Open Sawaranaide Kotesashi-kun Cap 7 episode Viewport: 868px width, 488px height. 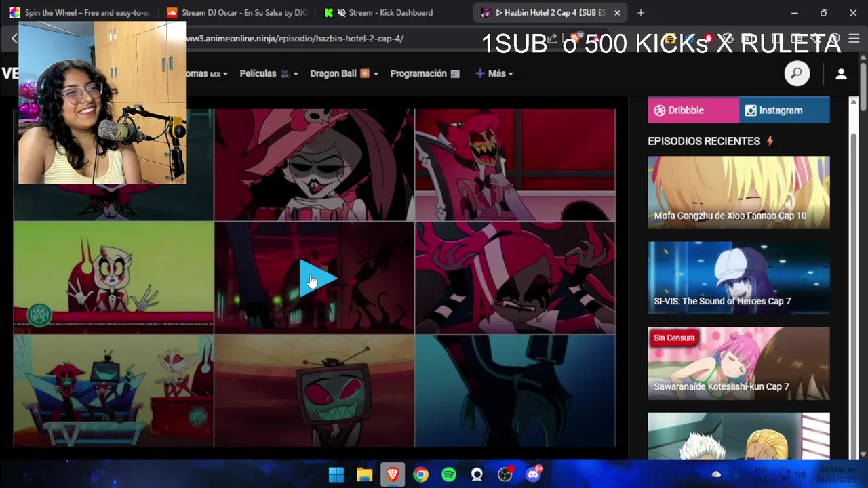(738, 363)
